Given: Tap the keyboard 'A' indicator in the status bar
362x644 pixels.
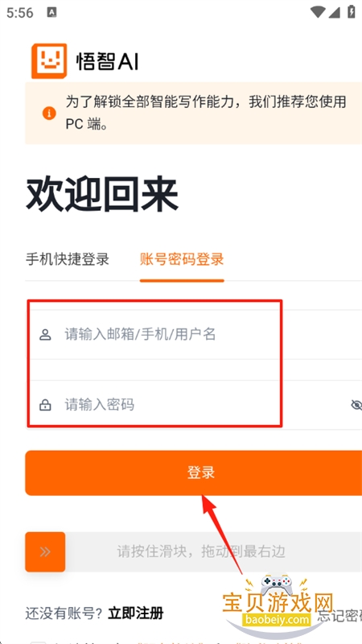Looking at the screenshot, I should [x=51, y=12].
